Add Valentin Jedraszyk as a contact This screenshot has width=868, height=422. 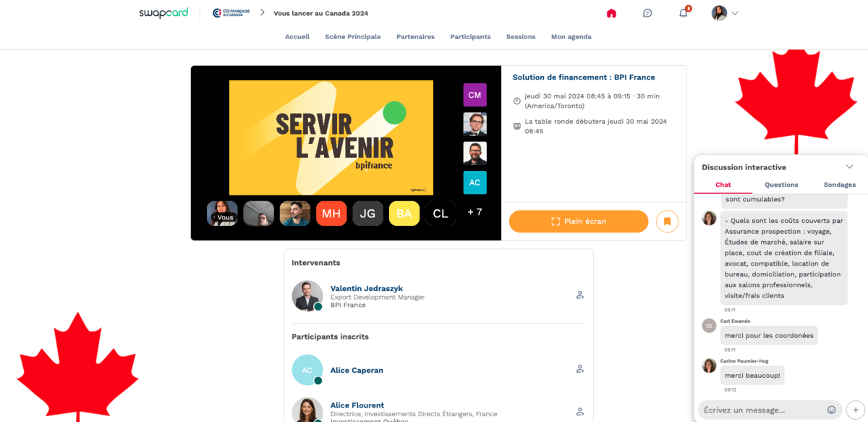pos(579,295)
